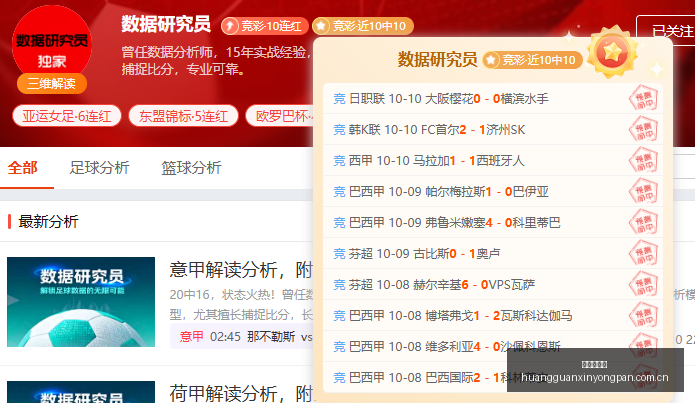The height and width of the screenshot is (403, 695).
Task: Click hit stamp icon on 帕尔梅拉斯 row
Action: [x=643, y=191]
